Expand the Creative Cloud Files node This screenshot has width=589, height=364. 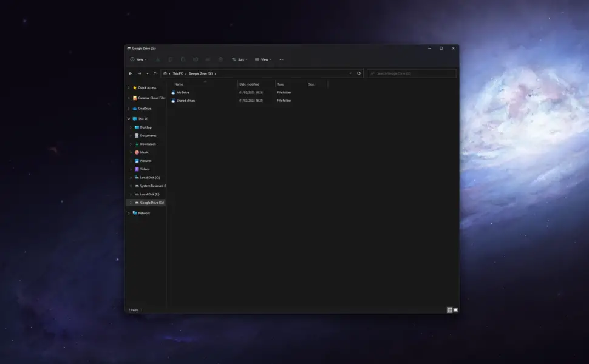tap(129, 98)
